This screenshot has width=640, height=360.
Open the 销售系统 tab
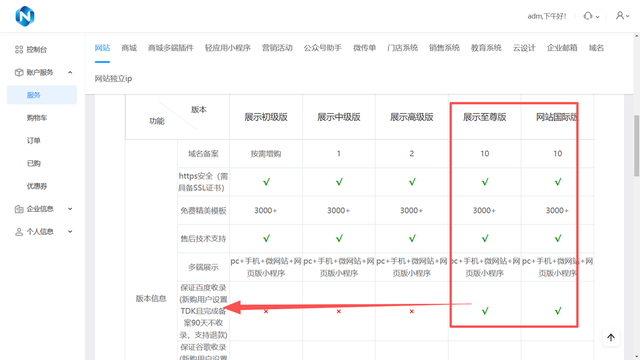click(x=444, y=48)
